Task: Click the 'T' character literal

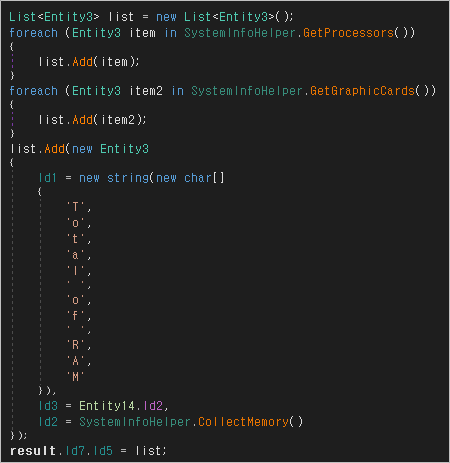Action: click(x=75, y=207)
